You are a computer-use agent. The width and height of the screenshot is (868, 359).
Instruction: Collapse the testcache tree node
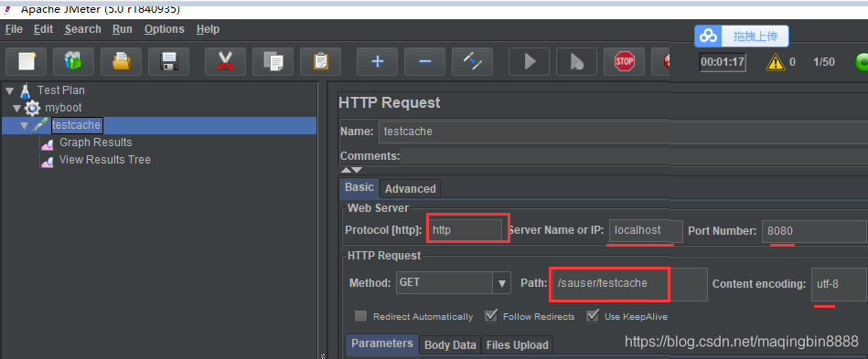coord(25,125)
